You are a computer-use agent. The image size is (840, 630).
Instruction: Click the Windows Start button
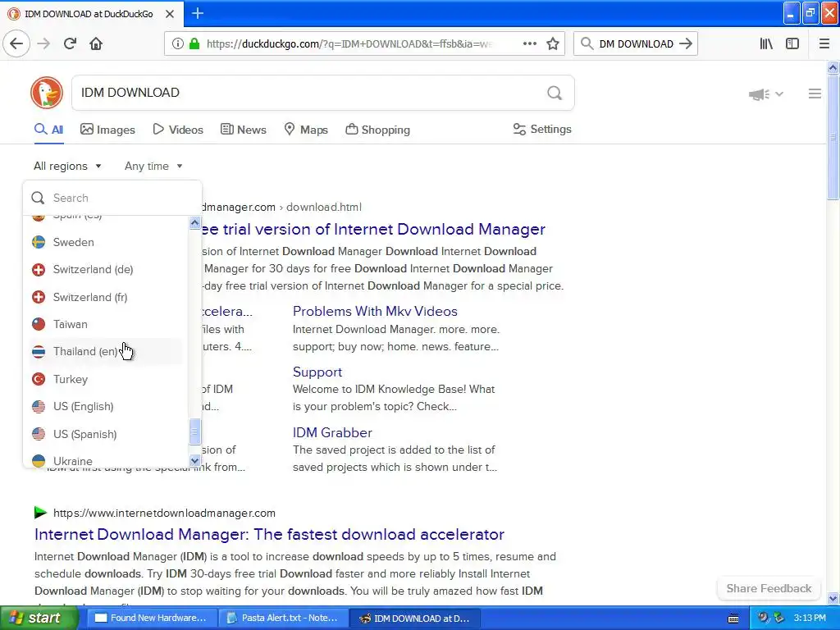(x=39, y=619)
